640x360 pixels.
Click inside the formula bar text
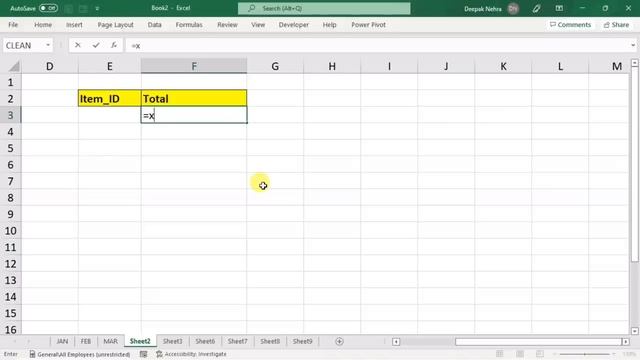tap(376, 45)
